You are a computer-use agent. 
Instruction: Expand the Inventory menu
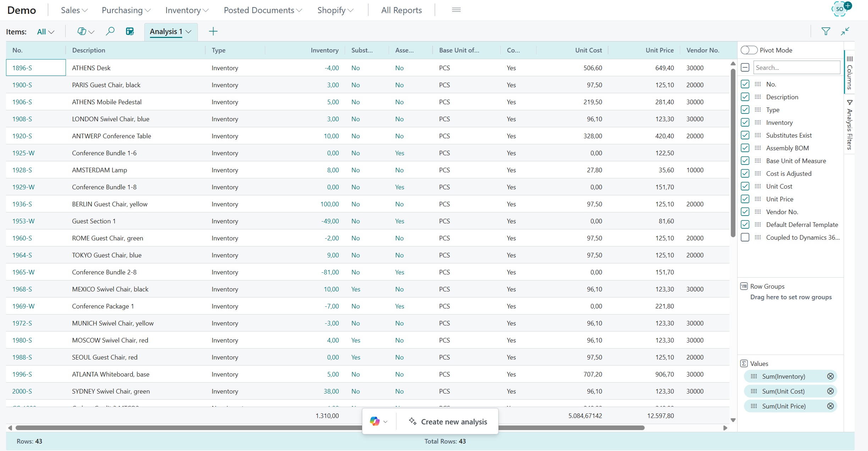click(187, 10)
